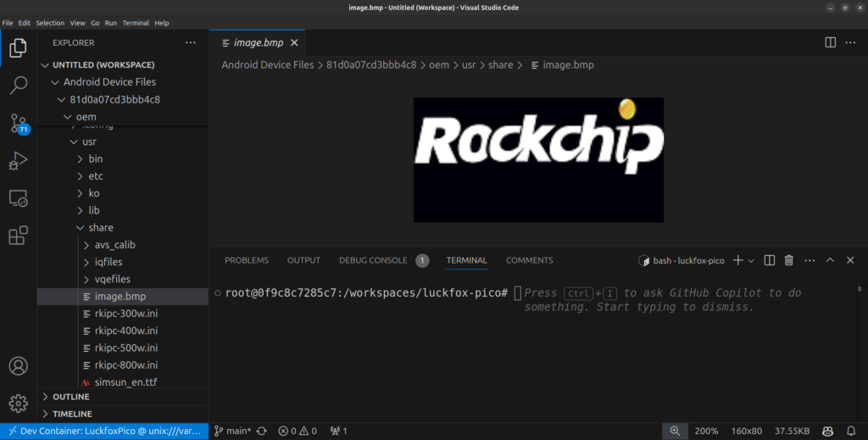
Task: Collapse Android Device Files folder
Action: tap(122, 82)
